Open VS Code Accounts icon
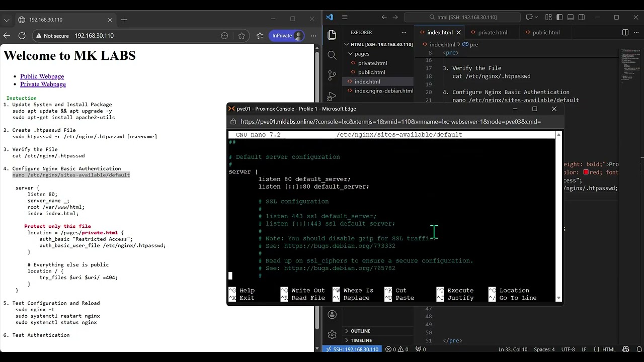The image size is (644, 362). [x=332, y=315]
